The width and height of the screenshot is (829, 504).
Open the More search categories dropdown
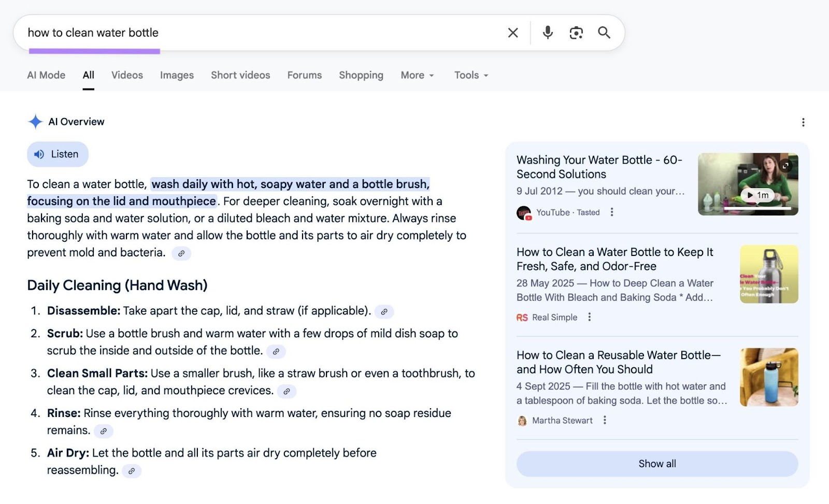click(417, 75)
